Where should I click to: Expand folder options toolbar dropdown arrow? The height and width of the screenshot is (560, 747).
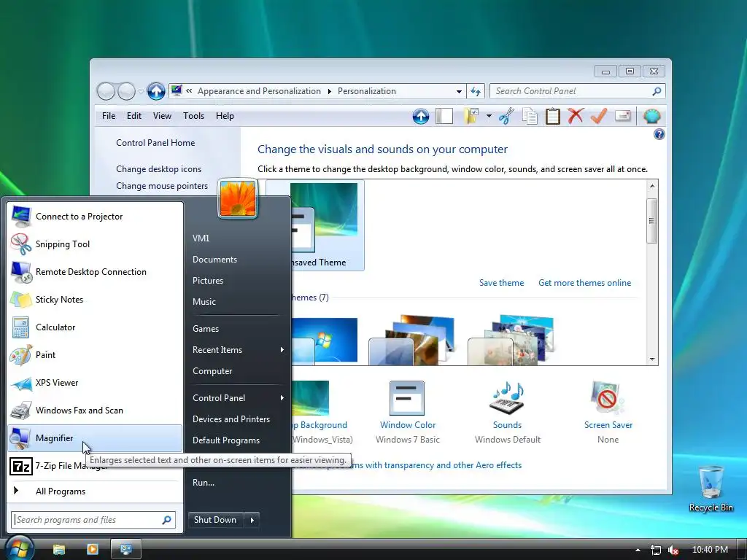[489, 116]
